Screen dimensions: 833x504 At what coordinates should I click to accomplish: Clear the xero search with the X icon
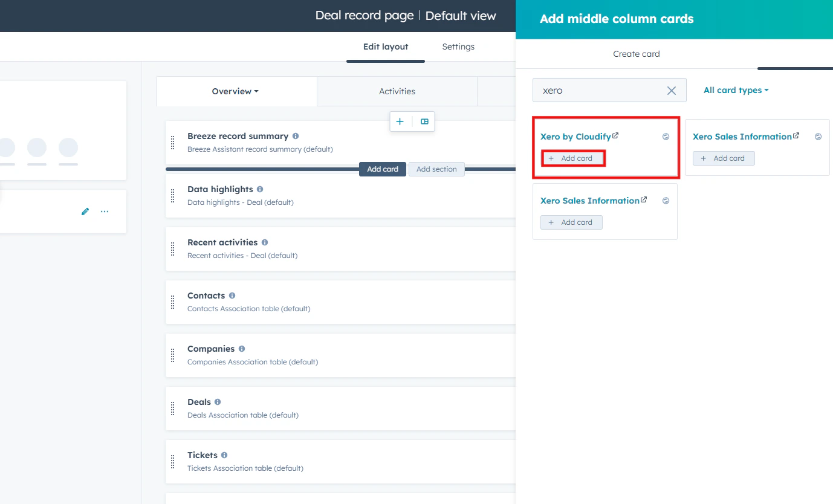coord(672,91)
